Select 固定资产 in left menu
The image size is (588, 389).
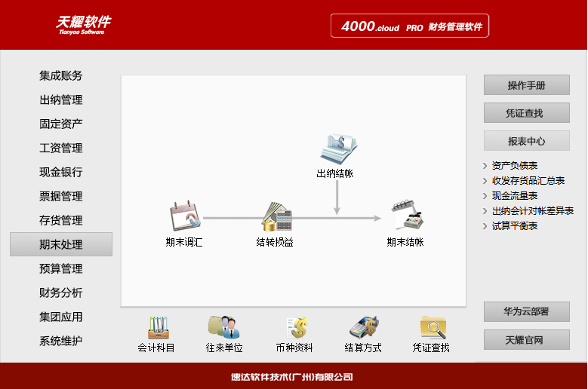tap(60, 124)
